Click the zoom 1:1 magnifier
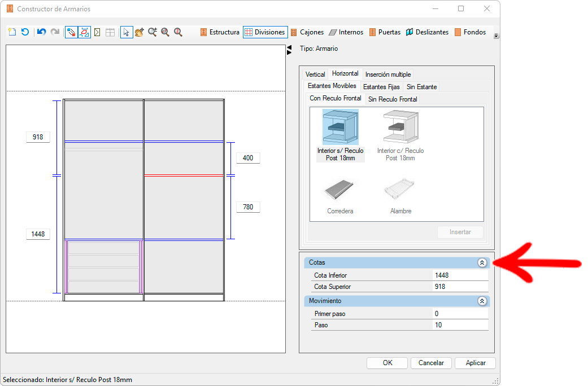This screenshot has height=386, width=588. pyautogui.click(x=178, y=32)
